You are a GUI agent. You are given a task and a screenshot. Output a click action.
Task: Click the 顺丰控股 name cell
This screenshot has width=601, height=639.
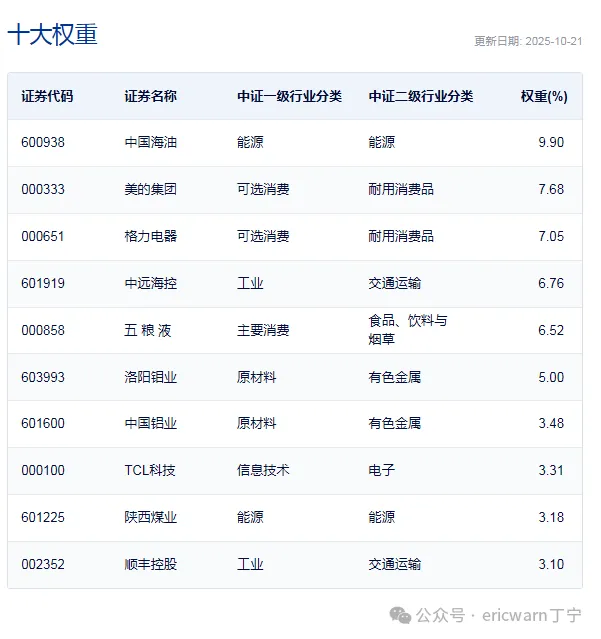click(150, 564)
